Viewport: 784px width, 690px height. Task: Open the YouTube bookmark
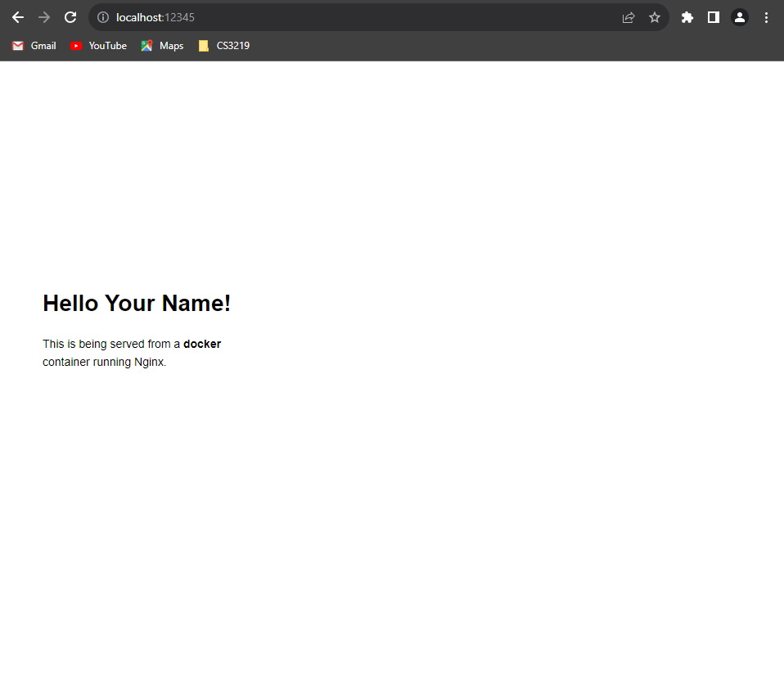(107, 46)
